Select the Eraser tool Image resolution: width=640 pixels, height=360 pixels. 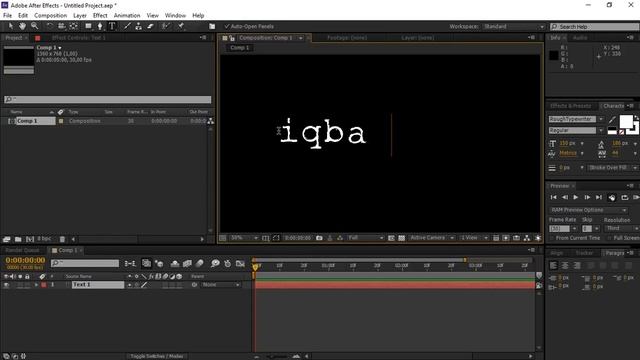click(x=150, y=26)
